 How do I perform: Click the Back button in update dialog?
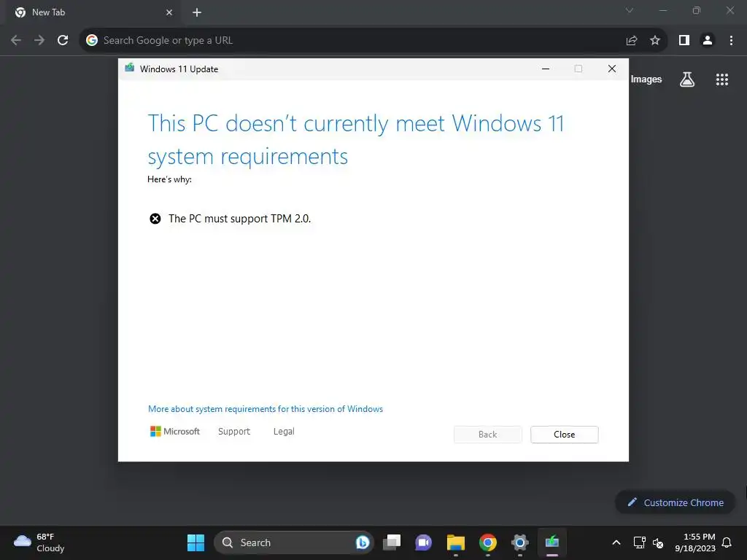[488, 435]
